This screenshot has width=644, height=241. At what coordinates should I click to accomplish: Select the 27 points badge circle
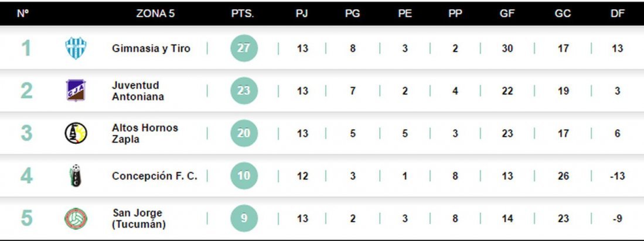click(x=244, y=48)
